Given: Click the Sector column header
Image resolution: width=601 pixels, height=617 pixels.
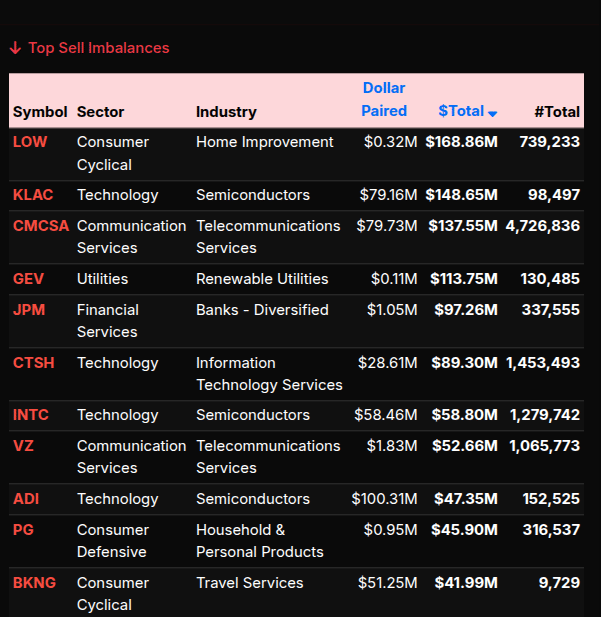Looking at the screenshot, I should tap(101, 112).
